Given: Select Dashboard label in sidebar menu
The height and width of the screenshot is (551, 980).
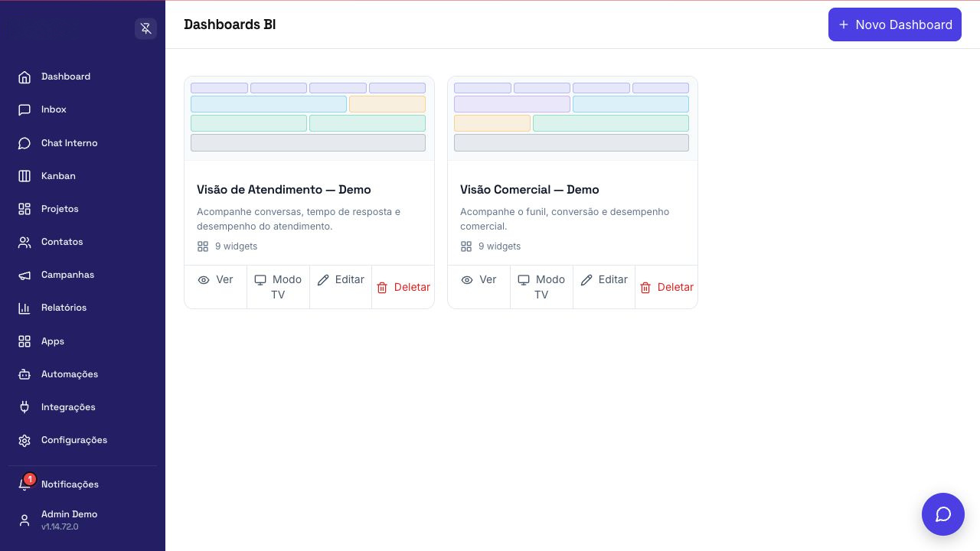Looking at the screenshot, I should 66,77.
